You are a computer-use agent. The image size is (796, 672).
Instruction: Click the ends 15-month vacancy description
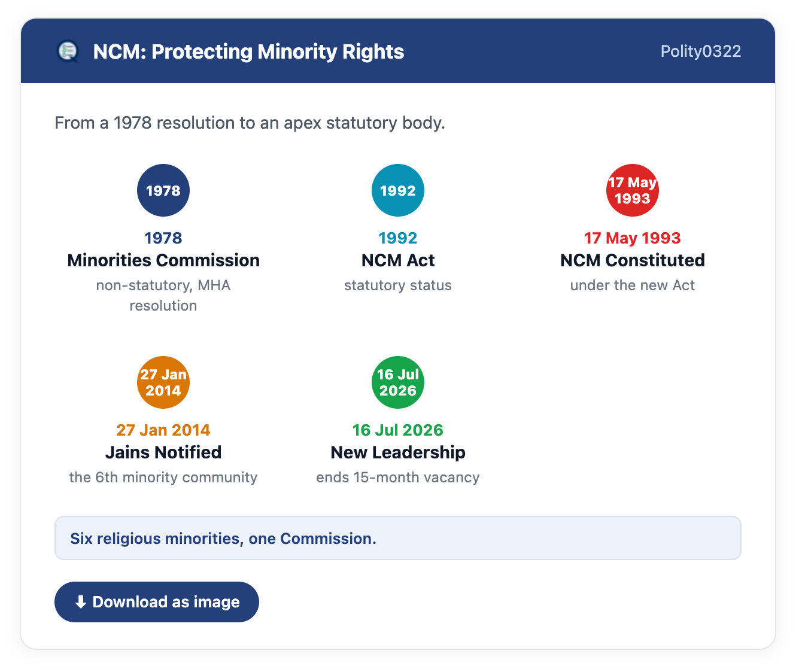pos(398,478)
